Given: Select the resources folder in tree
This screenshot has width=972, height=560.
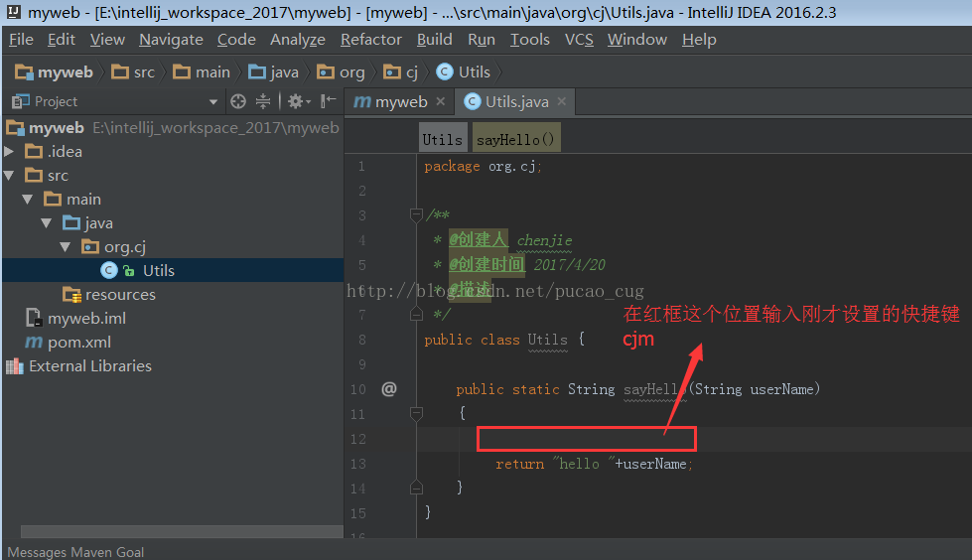Looking at the screenshot, I should pyautogui.click(x=109, y=295).
